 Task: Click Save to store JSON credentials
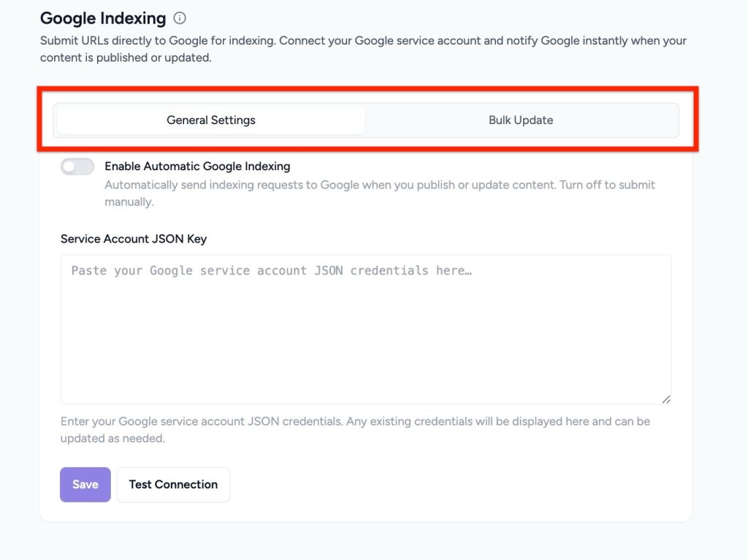coord(85,484)
